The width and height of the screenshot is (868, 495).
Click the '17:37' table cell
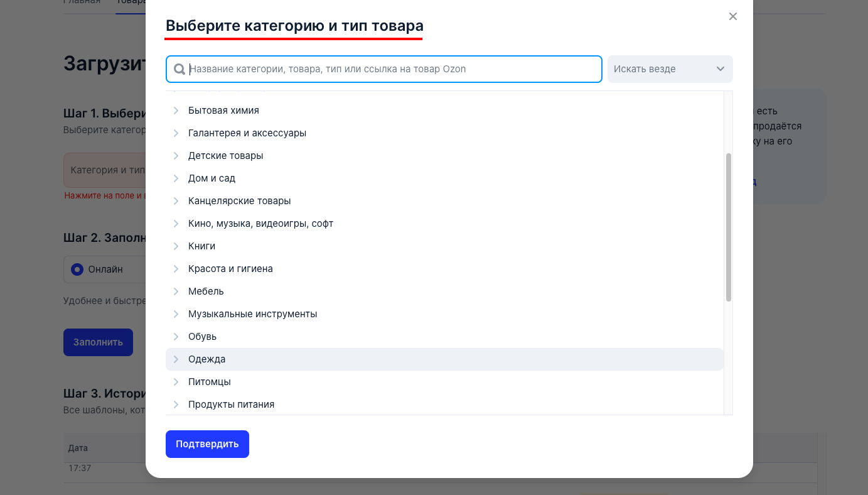click(x=80, y=469)
